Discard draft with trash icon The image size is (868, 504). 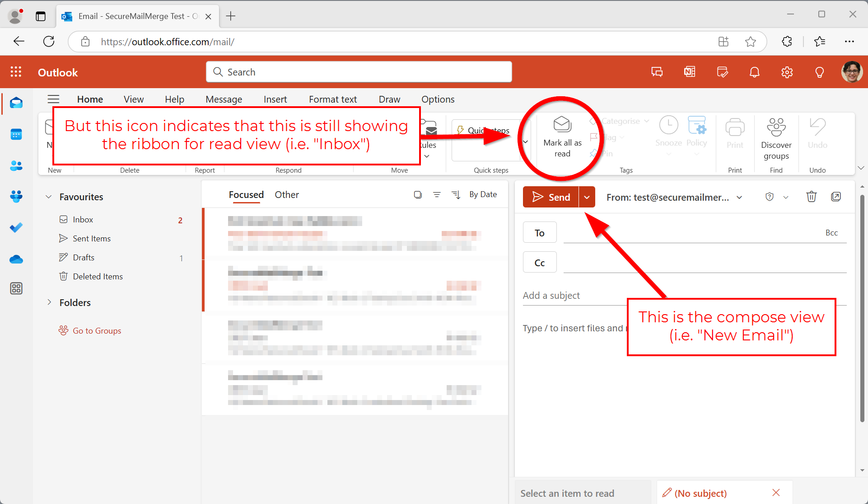pyautogui.click(x=811, y=197)
